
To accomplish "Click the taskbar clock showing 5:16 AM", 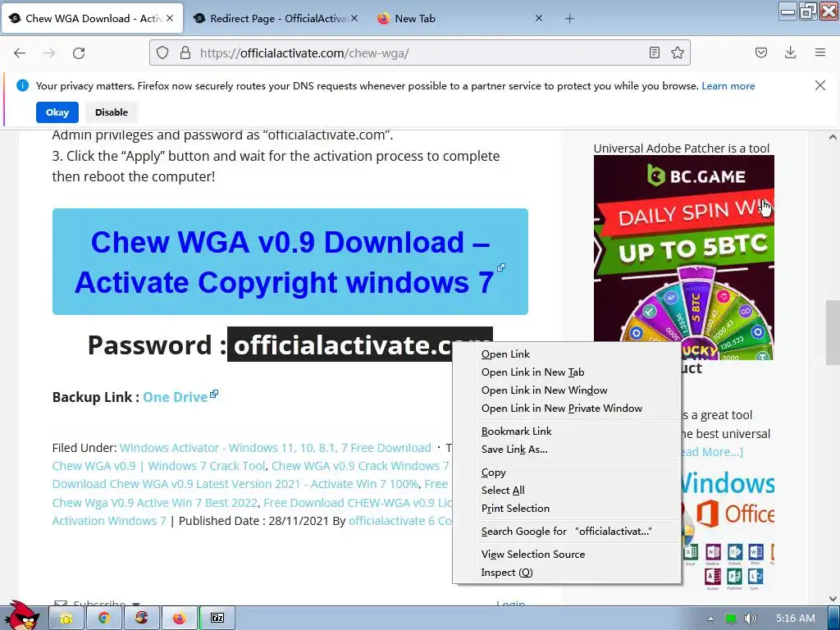I will click(x=796, y=619).
